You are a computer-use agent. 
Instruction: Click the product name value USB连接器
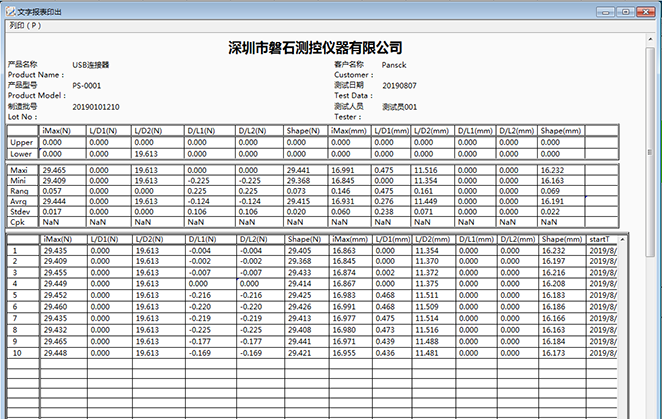(92, 65)
